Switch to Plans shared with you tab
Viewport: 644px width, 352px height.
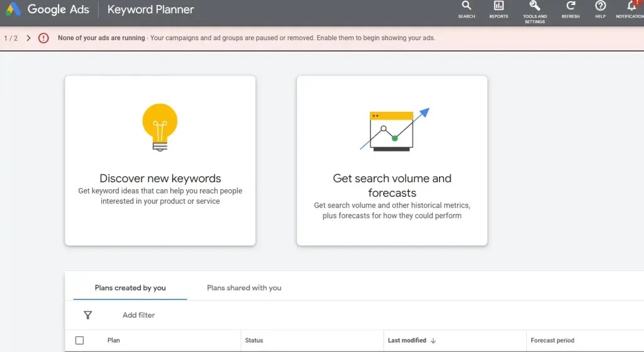point(244,288)
